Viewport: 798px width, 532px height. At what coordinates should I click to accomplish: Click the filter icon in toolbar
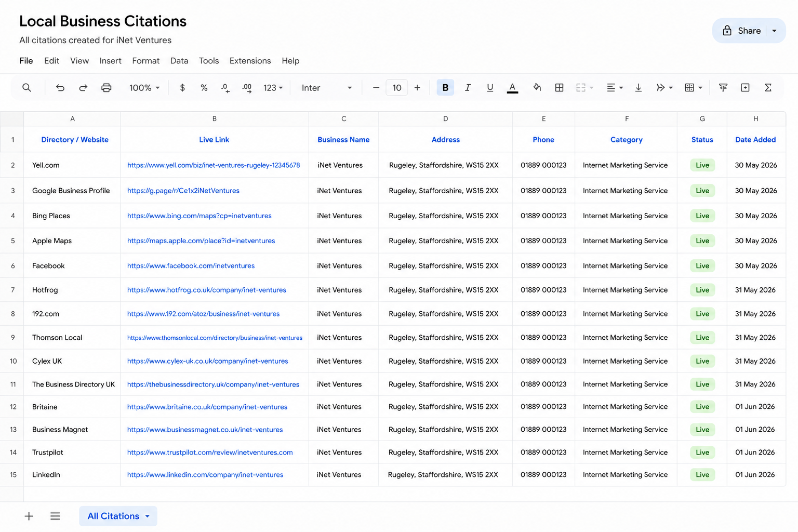723,88
